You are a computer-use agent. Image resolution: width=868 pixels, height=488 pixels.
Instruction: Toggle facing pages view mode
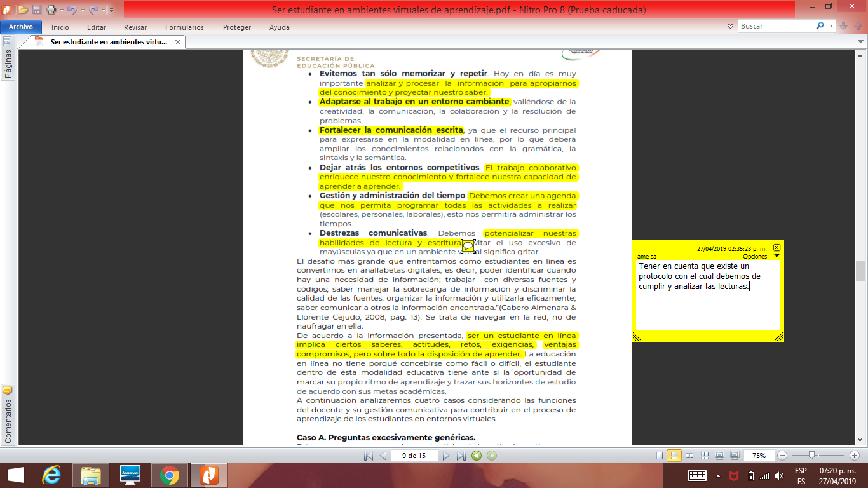coord(689,456)
